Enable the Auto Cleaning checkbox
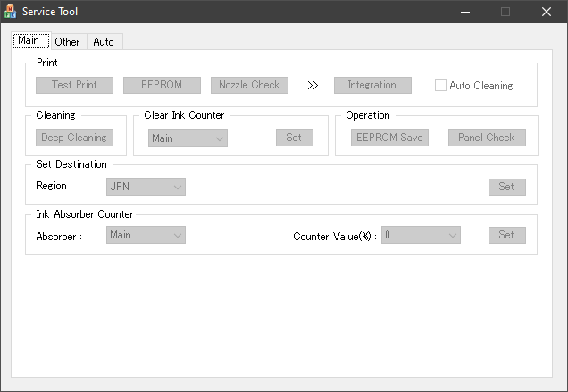The width and height of the screenshot is (568, 392). point(440,86)
